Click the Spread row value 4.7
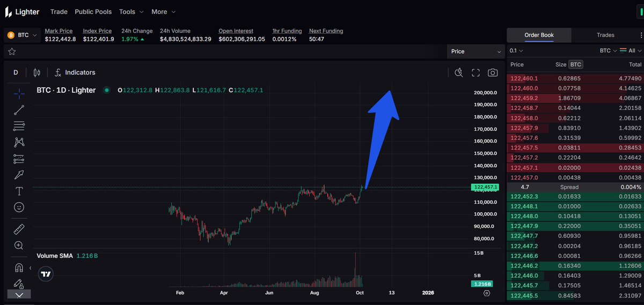Viewport: 644px width, 305px height. pos(525,187)
